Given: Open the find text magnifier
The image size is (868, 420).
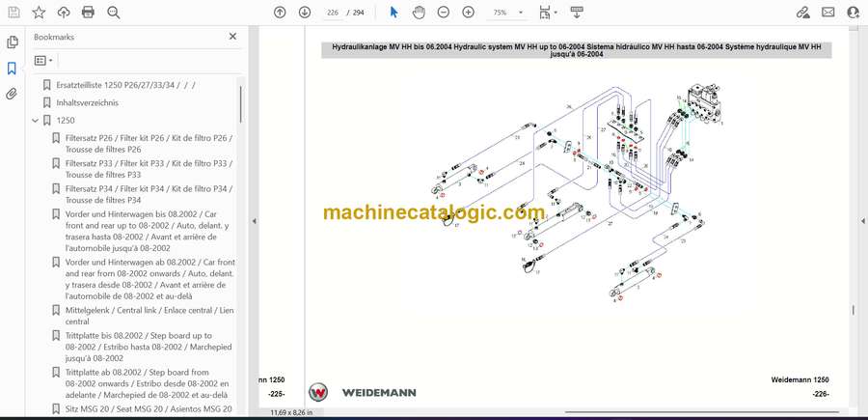Looking at the screenshot, I should [114, 13].
